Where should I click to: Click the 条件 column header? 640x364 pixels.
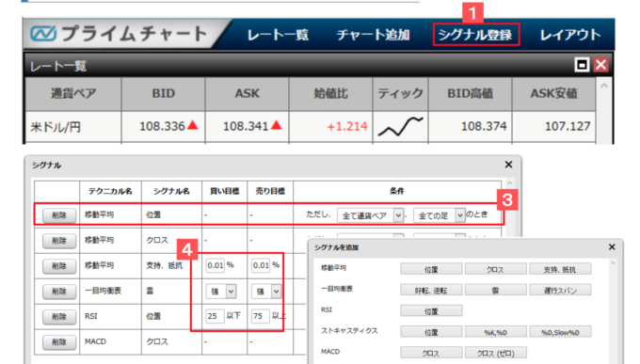(397, 191)
